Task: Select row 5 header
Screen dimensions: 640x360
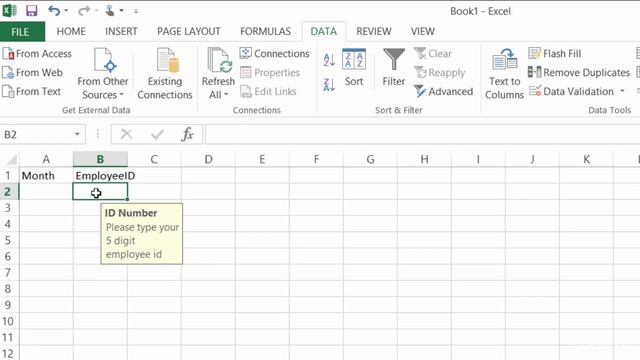Action: (x=8, y=240)
